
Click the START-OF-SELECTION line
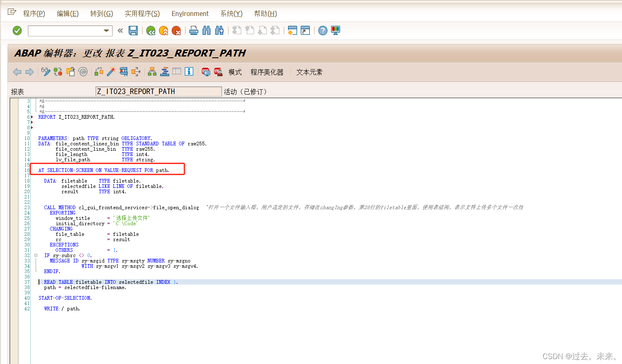click(x=65, y=298)
